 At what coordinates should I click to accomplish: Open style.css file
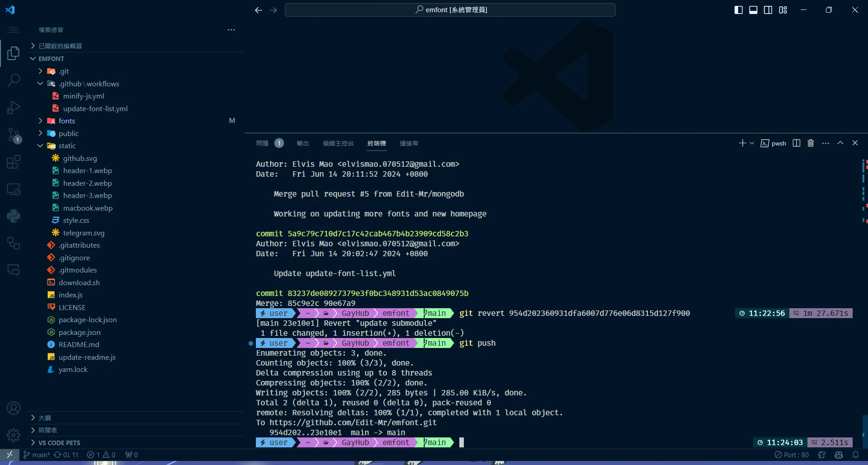click(136, 221)
